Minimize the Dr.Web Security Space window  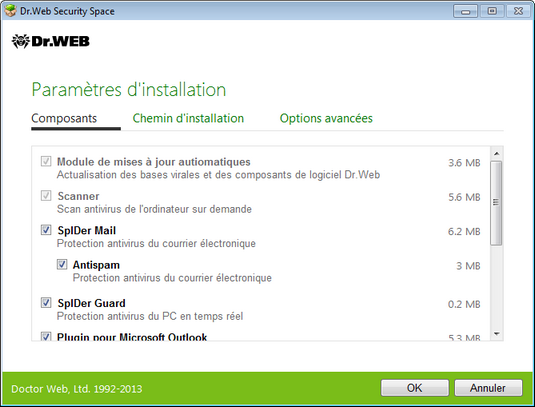(465, 11)
